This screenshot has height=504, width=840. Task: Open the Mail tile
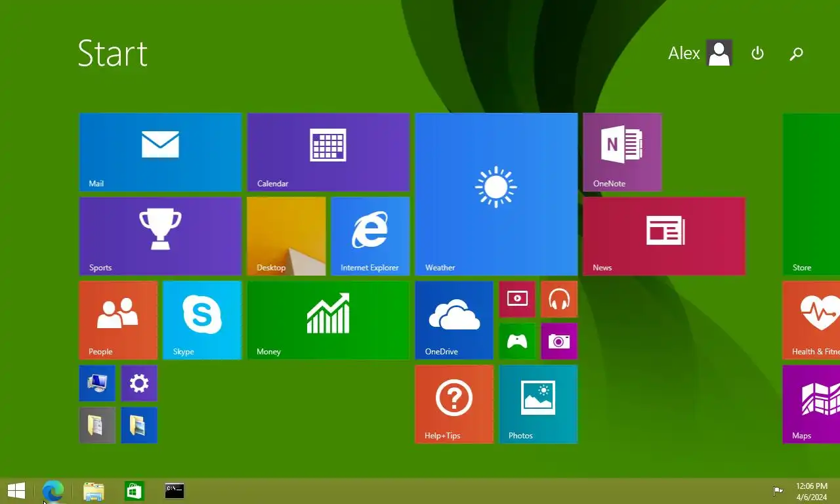(x=160, y=152)
